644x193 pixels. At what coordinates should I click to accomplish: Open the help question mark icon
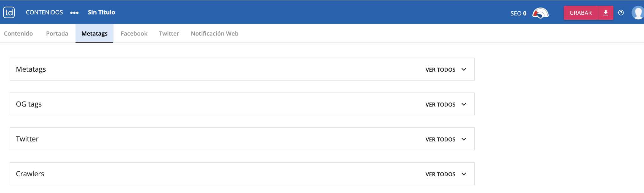click(x=621, y=13)
